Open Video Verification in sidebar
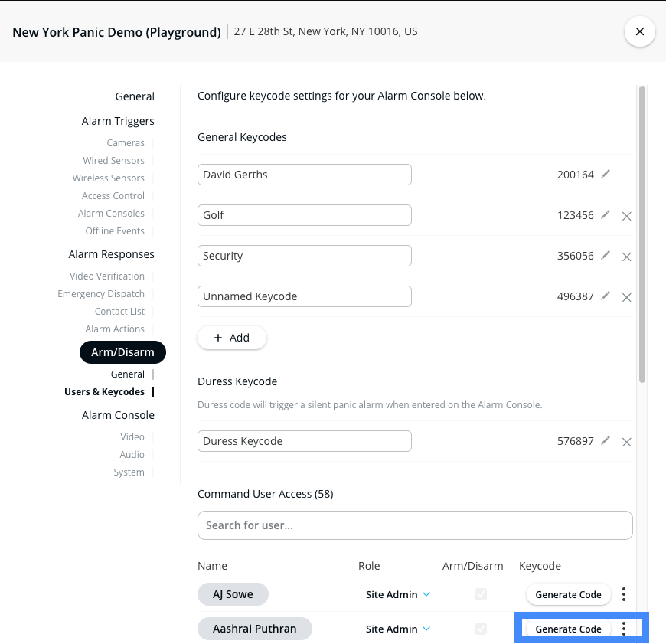This screenshot has width=666, height=644. [107, 276]
